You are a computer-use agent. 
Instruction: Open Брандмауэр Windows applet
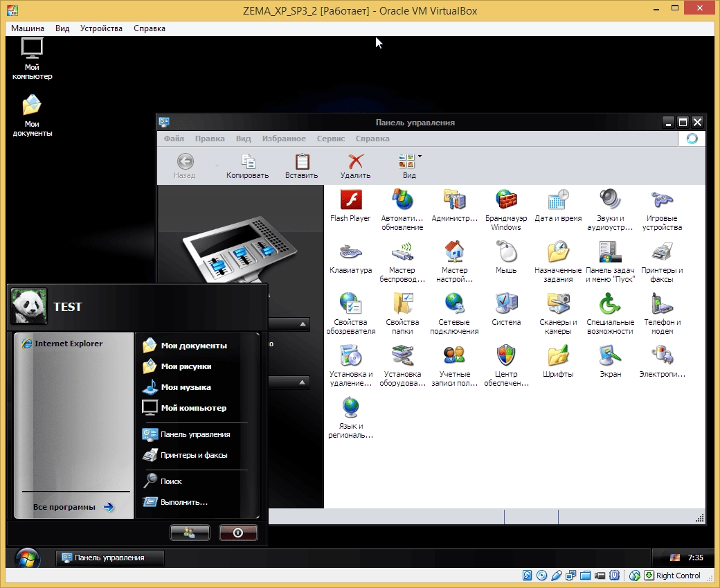click(506, 209)
